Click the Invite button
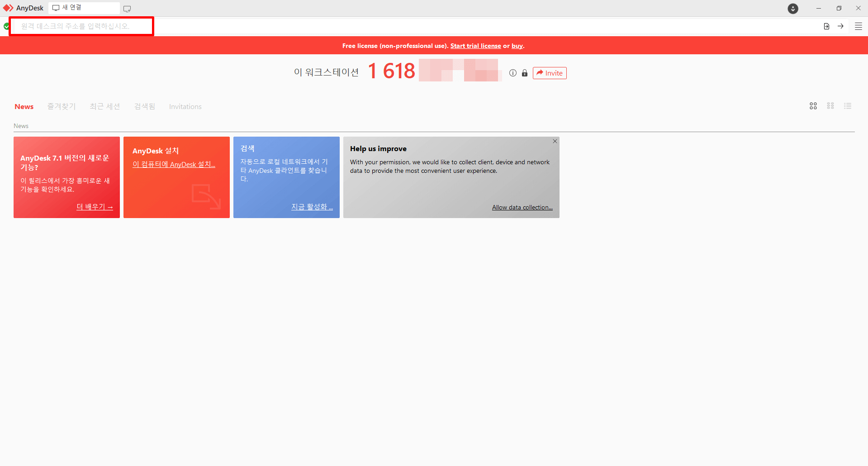This screenshot has width=868, height=466. [550, 73]
